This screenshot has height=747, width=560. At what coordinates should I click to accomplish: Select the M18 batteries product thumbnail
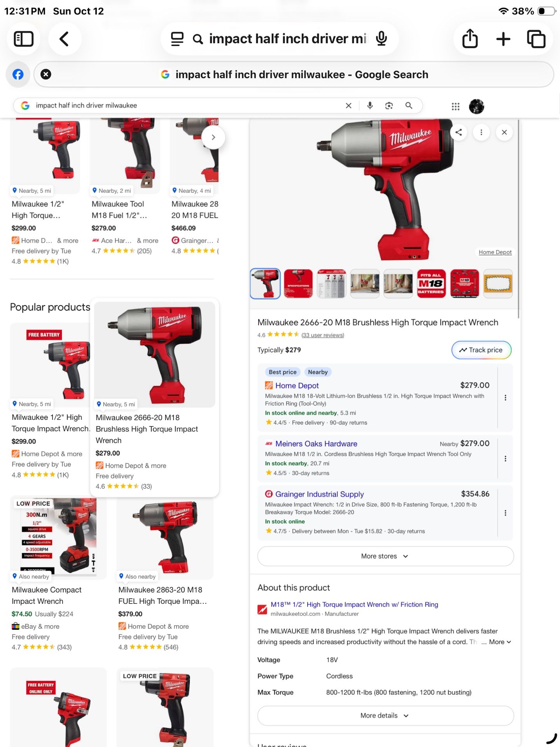point(431,284)
